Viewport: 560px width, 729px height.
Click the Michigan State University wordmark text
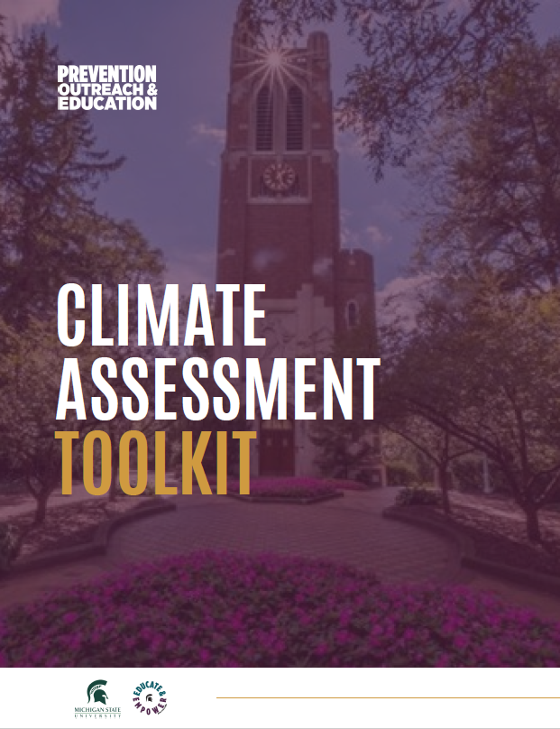click(94, 713)
